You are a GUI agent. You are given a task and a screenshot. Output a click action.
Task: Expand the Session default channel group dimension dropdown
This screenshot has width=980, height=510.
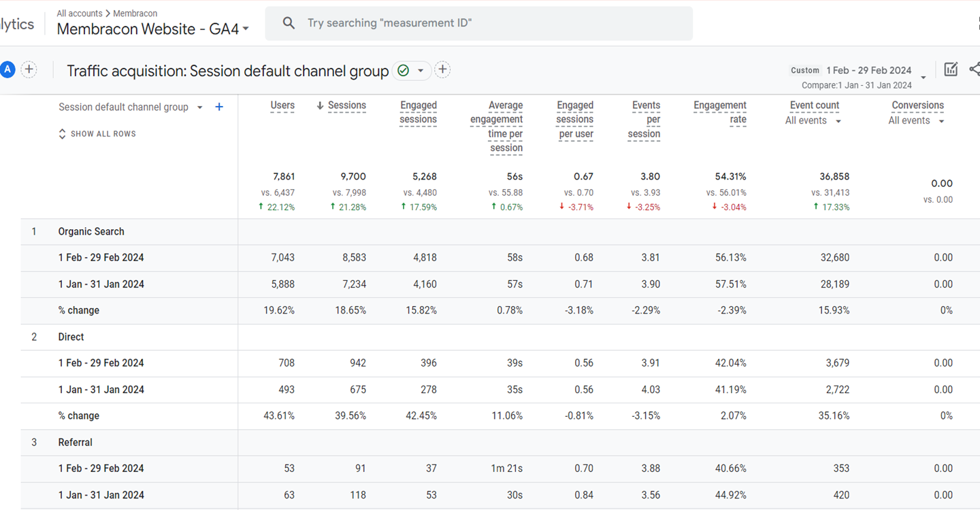point(200,107)
